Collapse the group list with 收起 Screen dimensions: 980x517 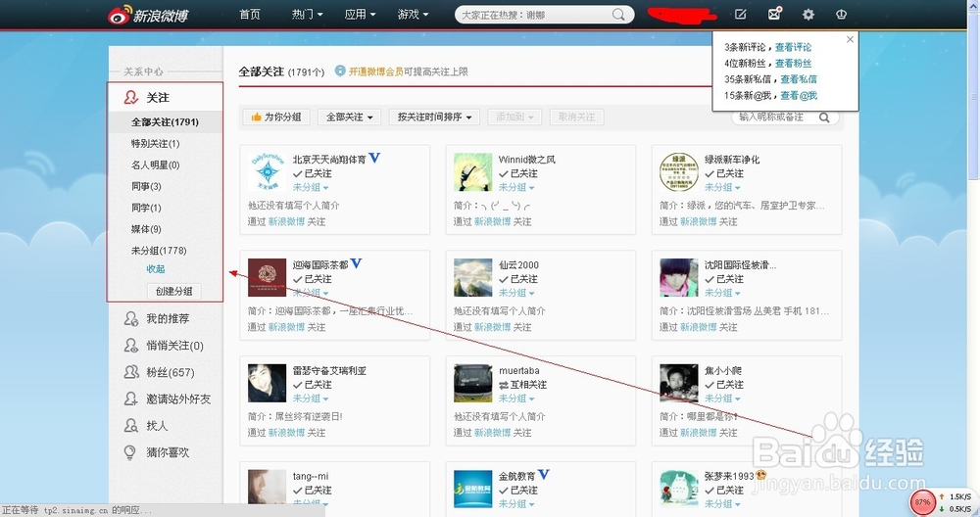pyautogui.click(x=156, y=268)
